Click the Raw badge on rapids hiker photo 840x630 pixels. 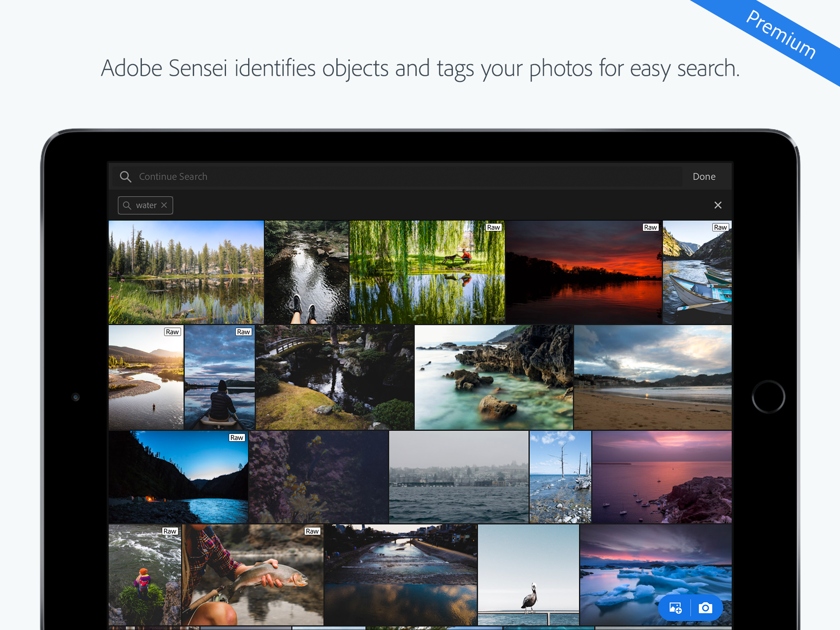(x=170, y=531)
